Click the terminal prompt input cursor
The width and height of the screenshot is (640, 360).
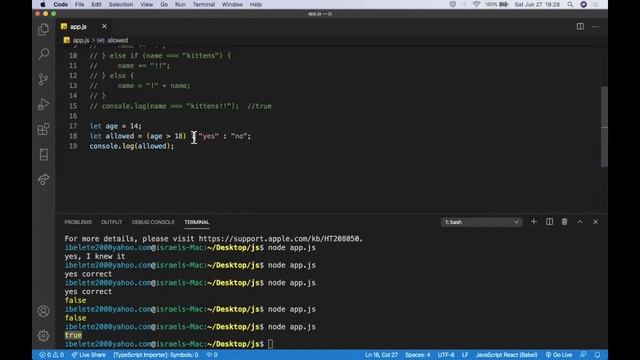[x=270, y=344]
